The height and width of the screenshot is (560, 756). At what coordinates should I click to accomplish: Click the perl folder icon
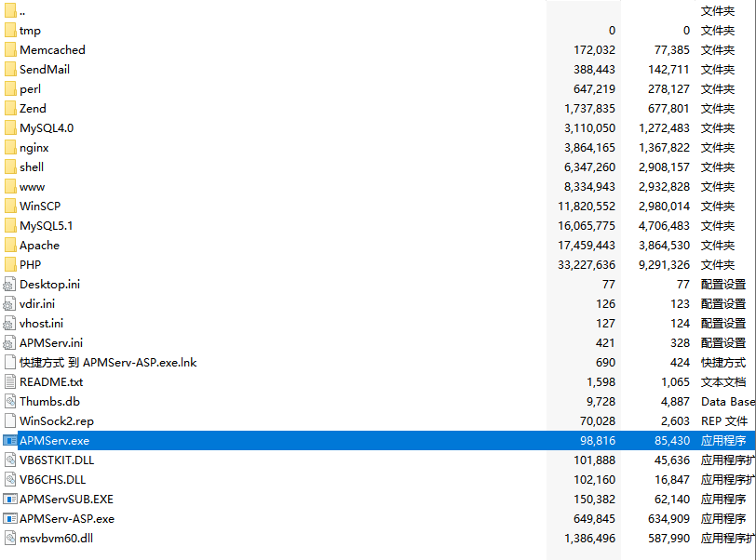(10, 88)
